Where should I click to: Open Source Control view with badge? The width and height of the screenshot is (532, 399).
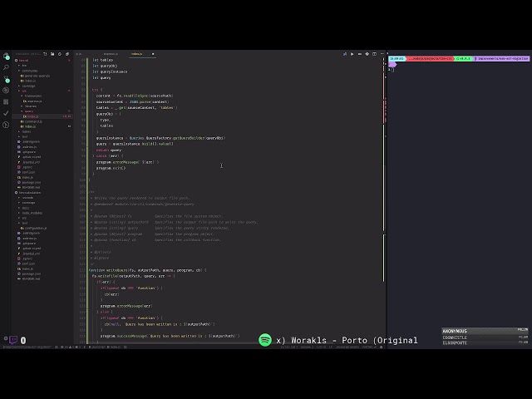[x=6, y=79]
